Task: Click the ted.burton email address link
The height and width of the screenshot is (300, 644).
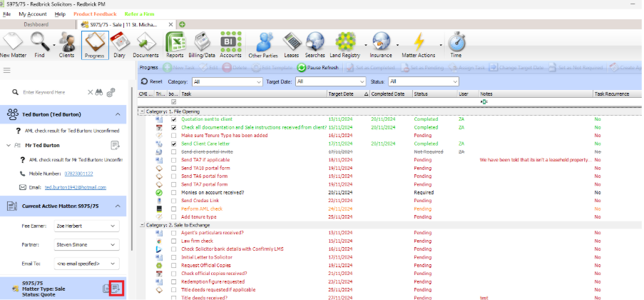Action: tap(75, 187)
